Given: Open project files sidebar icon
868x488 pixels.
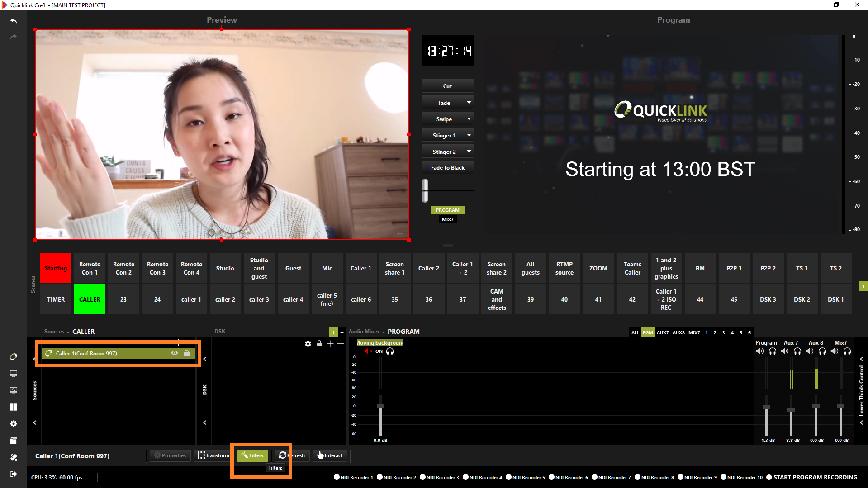Looking at the screenshot, I should (x=14, y=441).
